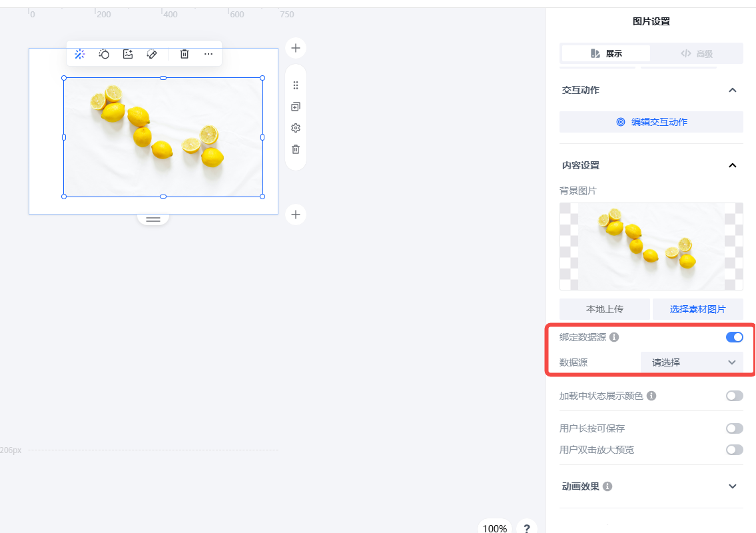Click the 本地上传 button
This screenshot has height=533, width=756.
[605, 309]
